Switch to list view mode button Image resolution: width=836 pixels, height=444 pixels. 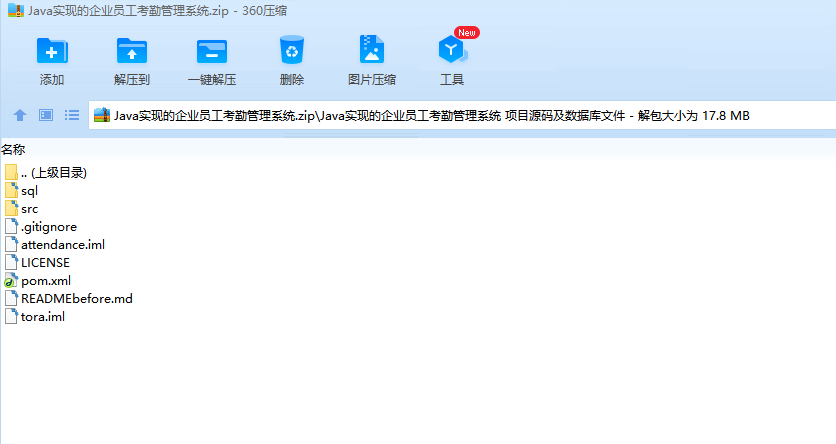[72, 115]
